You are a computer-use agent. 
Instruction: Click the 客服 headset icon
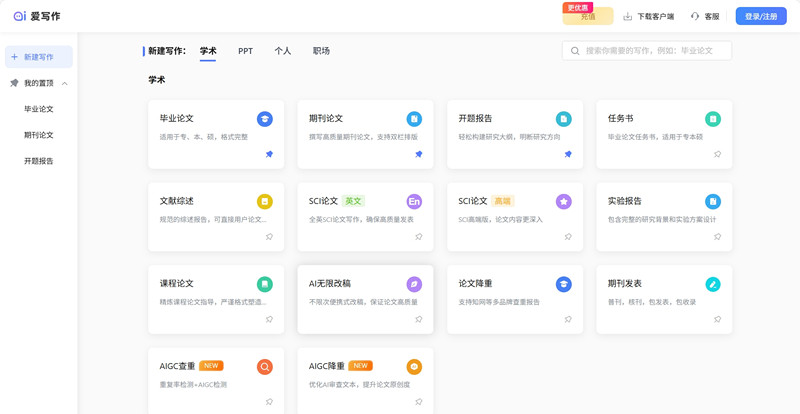[x=695, y=16]
